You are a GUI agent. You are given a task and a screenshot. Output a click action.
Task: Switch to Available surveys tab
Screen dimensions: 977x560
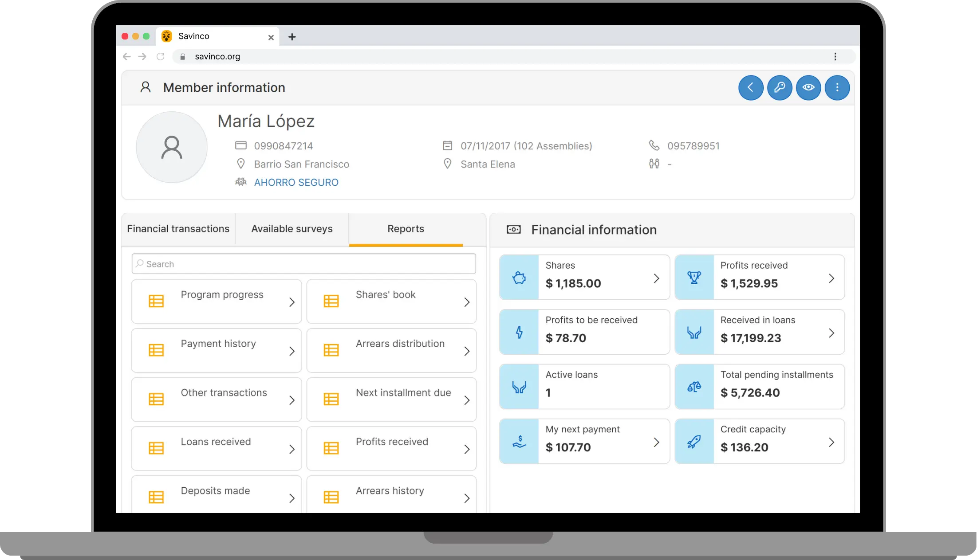coord(292,229)
